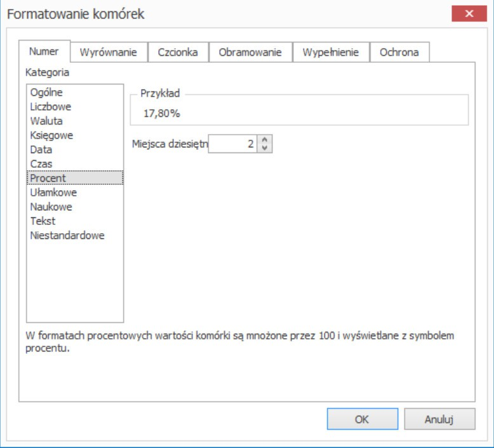
Task: Go to the Wypełnienie tab
Action: tap(331, 52)
